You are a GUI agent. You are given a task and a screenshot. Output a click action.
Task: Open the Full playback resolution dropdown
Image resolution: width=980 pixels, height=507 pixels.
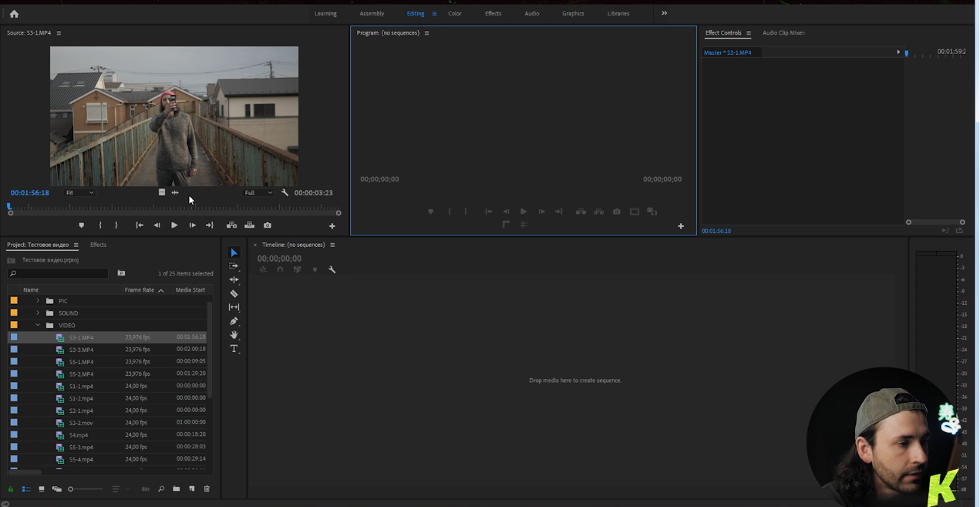(258, 193)
